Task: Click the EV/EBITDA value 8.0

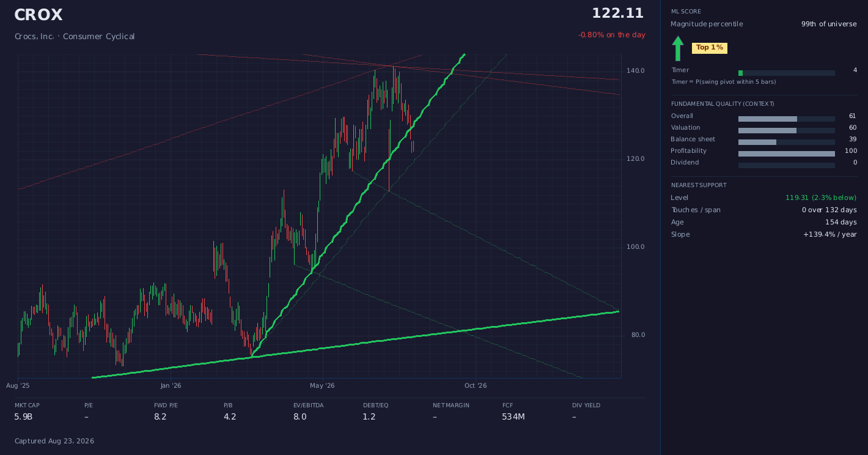Action: click(300, 417)
